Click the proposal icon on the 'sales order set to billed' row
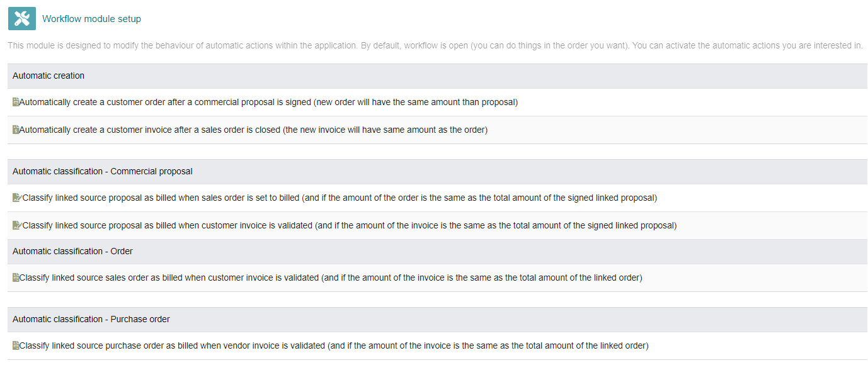Screen dimensions: 868x370 (17, 198)
